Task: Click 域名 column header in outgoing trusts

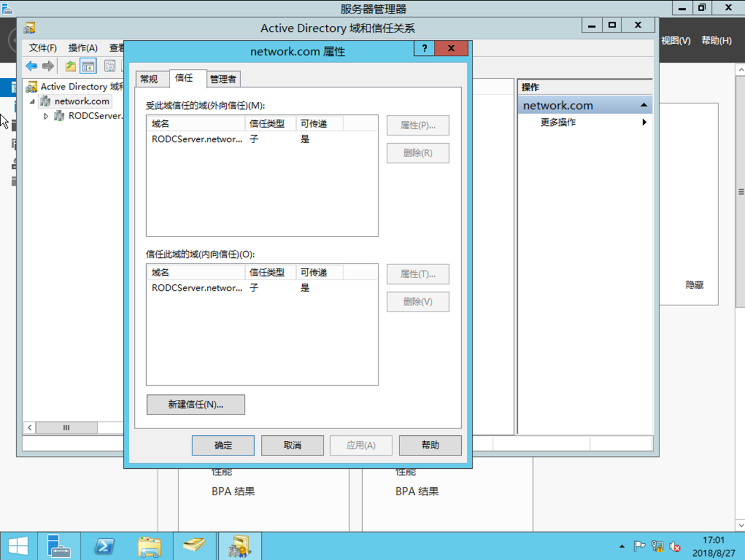Action: [x=196, y=124]
